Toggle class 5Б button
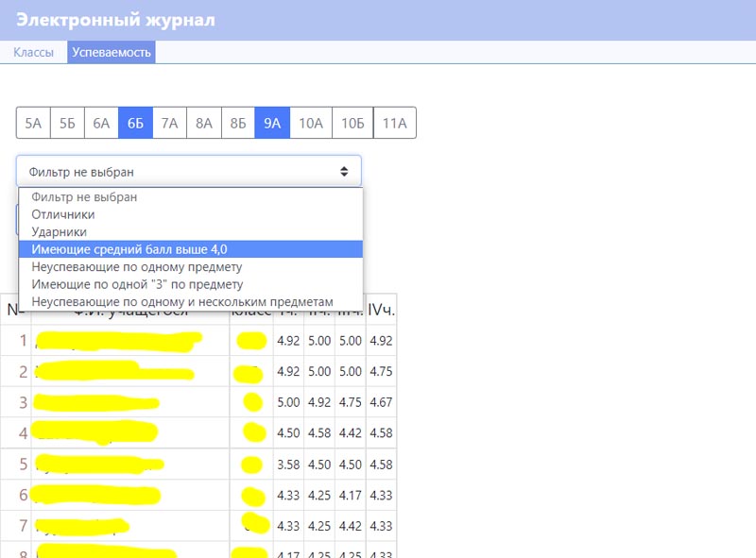 pyautogui.click(x=66, y=123)
